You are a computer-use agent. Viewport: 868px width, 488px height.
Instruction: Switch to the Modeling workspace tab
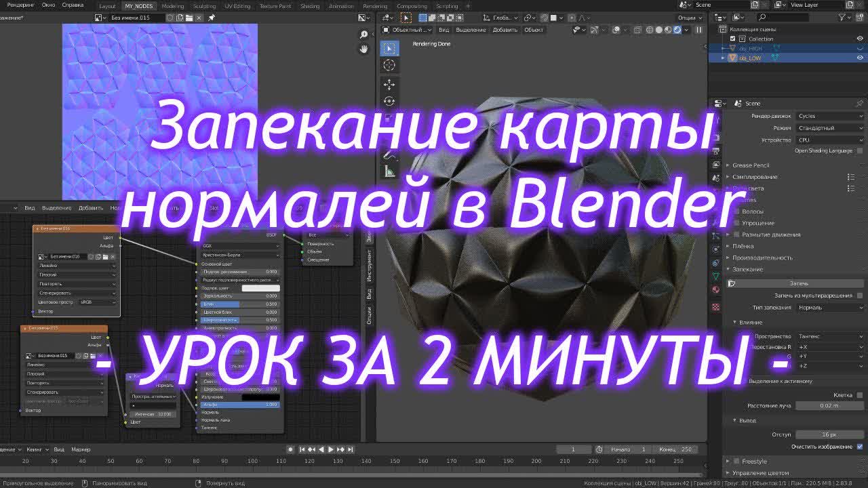click(x=172, y=6)
